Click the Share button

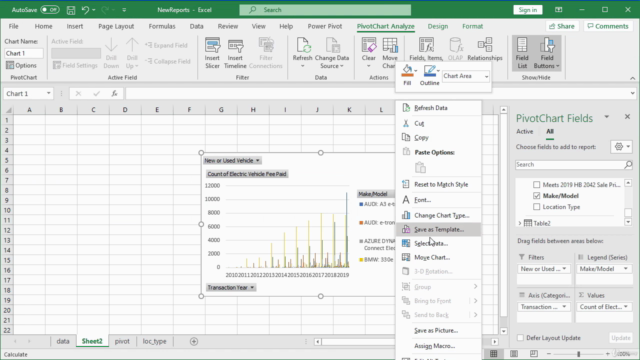[x=562, y=26]
